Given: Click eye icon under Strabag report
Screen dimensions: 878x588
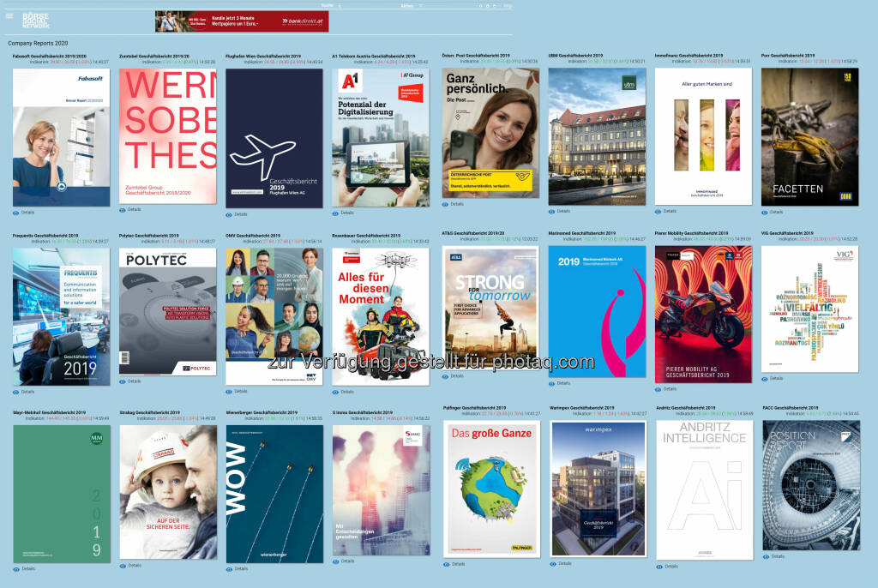Looking at the screenshot, I should coord(123,565).
